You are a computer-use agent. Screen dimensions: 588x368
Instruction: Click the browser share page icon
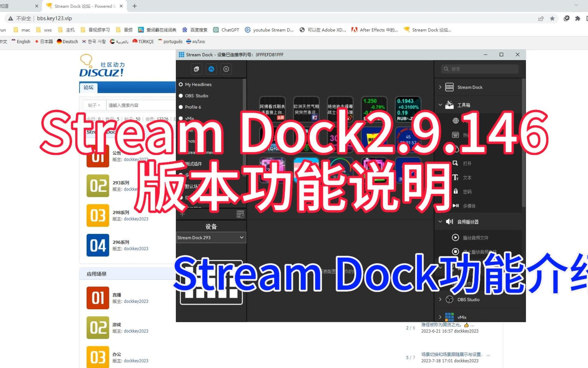pos(541,18)
